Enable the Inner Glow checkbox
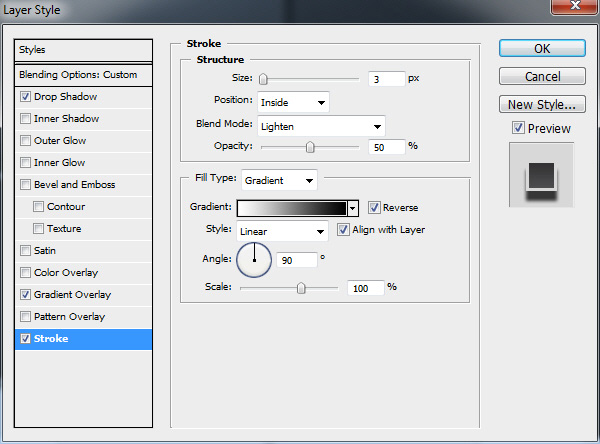Viewport: 600px width, 444px height. point(25,162)
